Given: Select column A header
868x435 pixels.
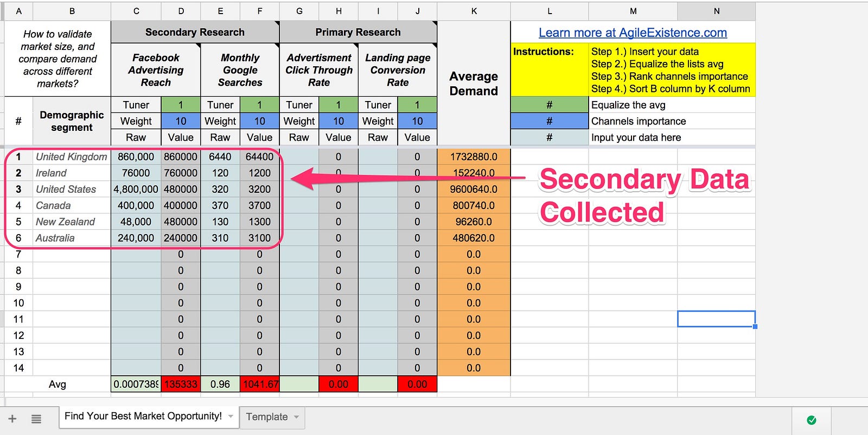Looking at the screenshot, I should 18,11.
